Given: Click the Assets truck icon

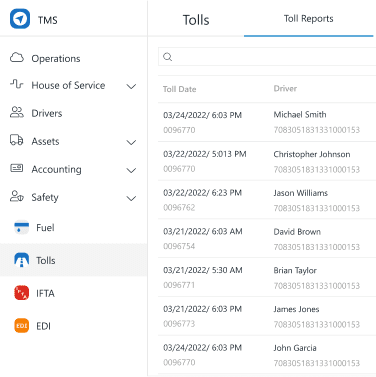Looking at the screenshot, I should click(x=17, y=140).
